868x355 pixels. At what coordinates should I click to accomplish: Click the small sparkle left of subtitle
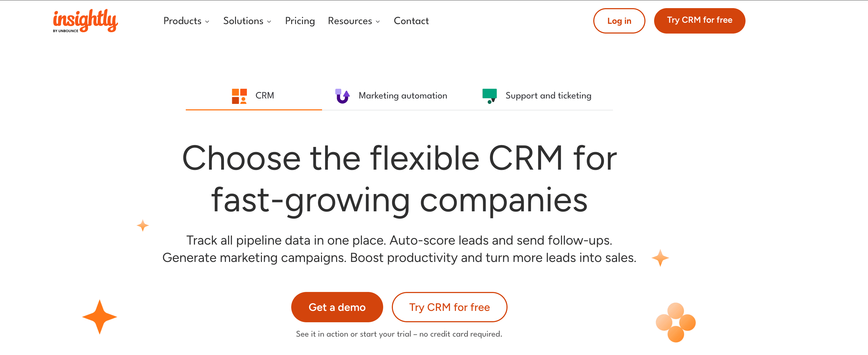click(x=143, y=225)
